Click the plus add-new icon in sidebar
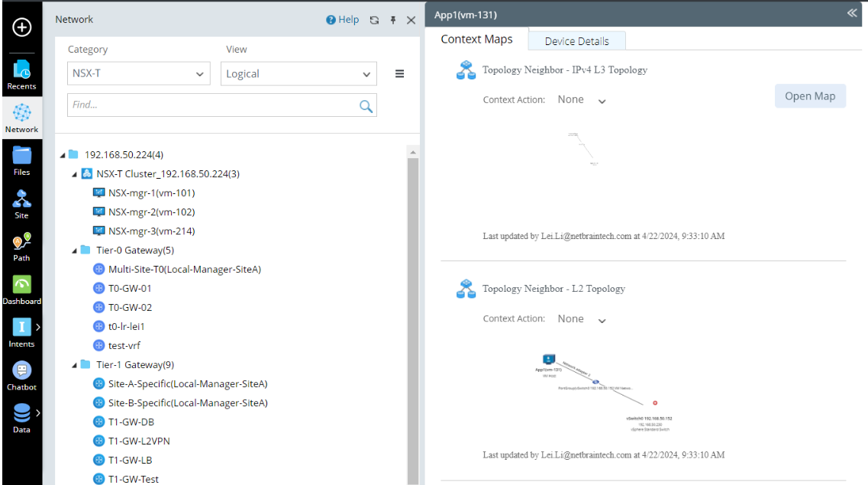 pos(21,27)
